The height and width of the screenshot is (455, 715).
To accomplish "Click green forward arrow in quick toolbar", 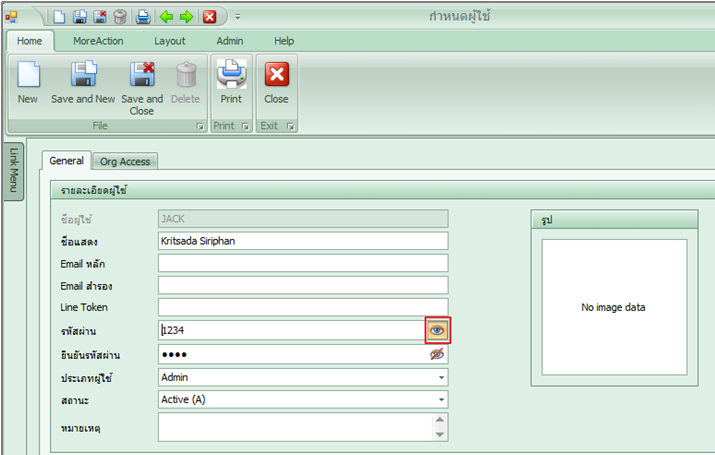I will (x=185, y=16).
